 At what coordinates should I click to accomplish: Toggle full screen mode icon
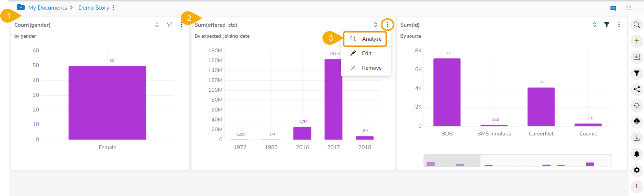[x=629, y=8]
